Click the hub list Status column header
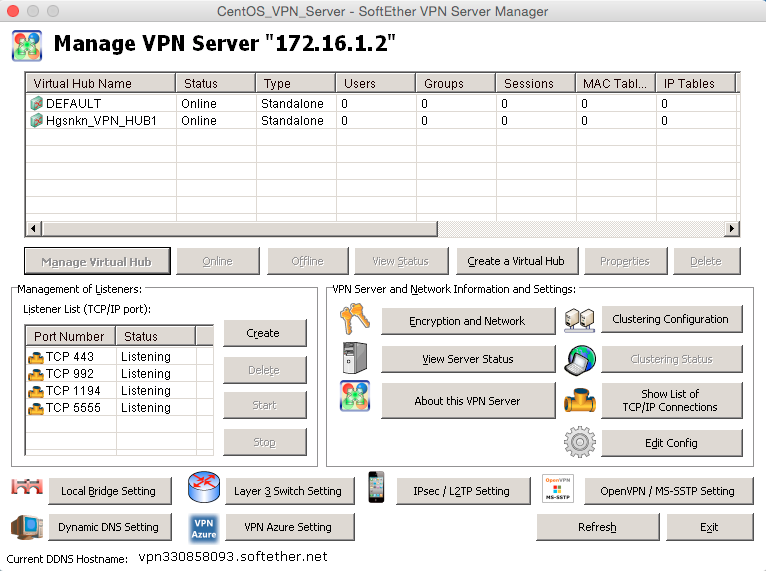The height and width of the screenshot is (571, 766). [215, 83]
